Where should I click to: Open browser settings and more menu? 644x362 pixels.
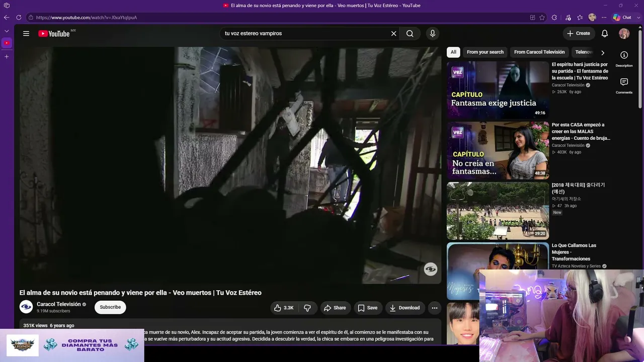click(604, 18)
